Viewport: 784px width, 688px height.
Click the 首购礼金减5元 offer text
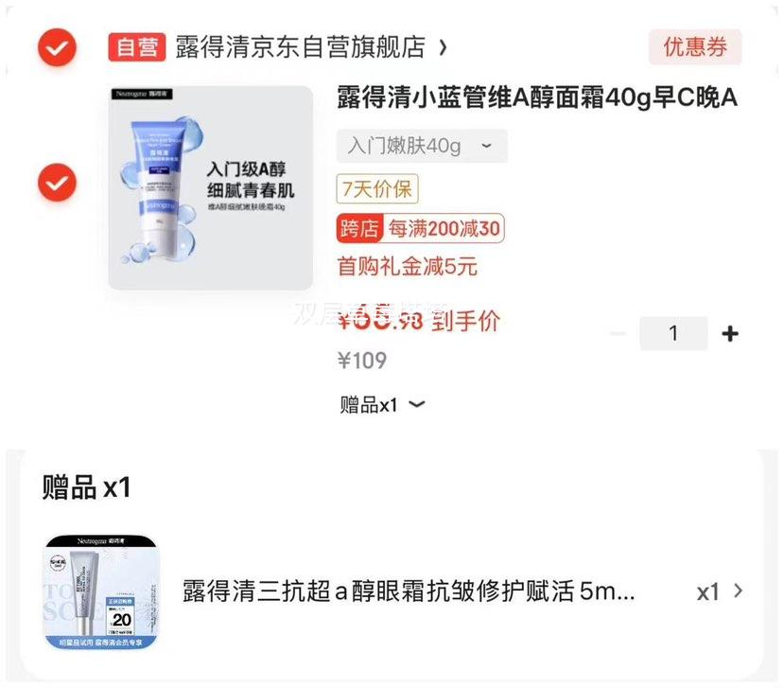407,266
